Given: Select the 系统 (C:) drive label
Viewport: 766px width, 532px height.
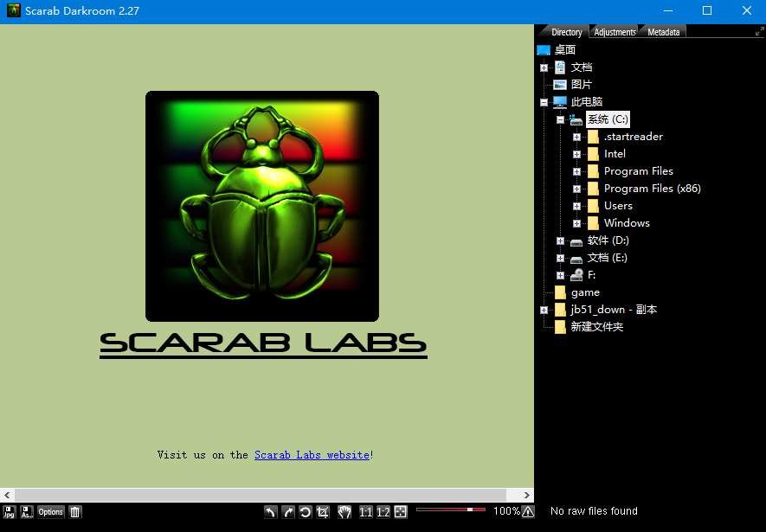Looking at the screenshot, I should click(x=608, y=119).
